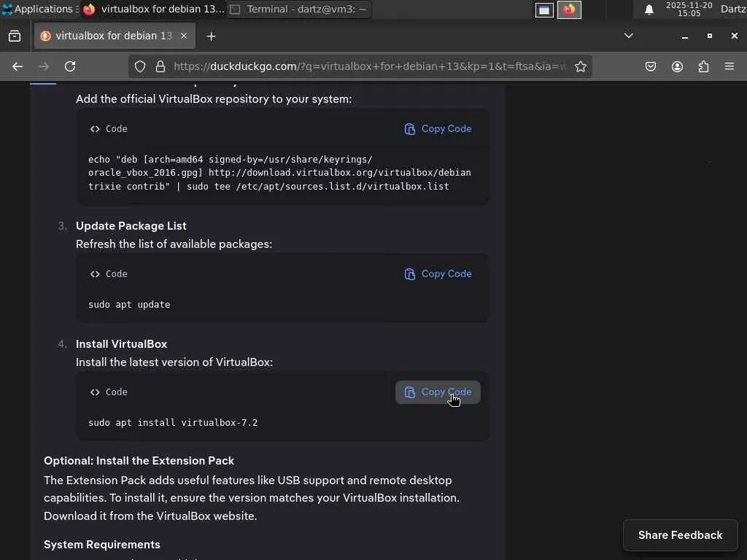This screenshot has height=560, width=747.
Task: Open the panel clock showing 2025-11-20
Action: [689, 9]
